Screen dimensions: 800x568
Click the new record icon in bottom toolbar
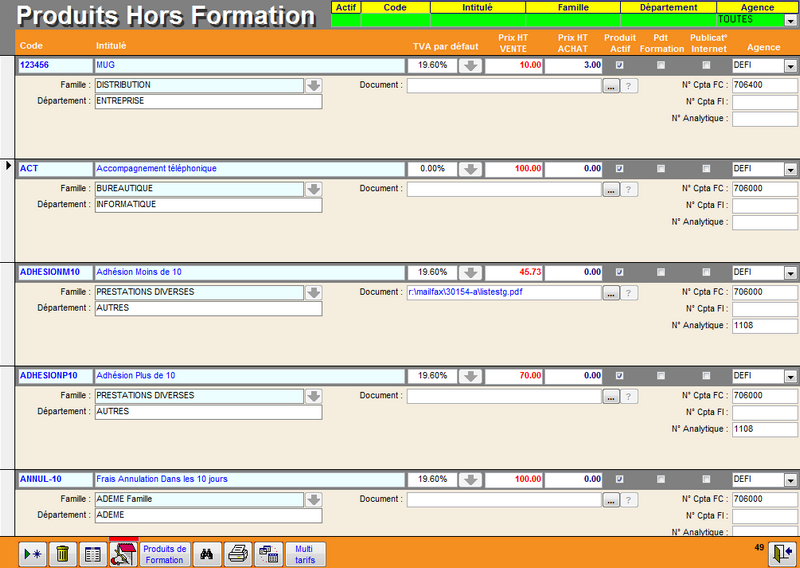tap(33, 554)
